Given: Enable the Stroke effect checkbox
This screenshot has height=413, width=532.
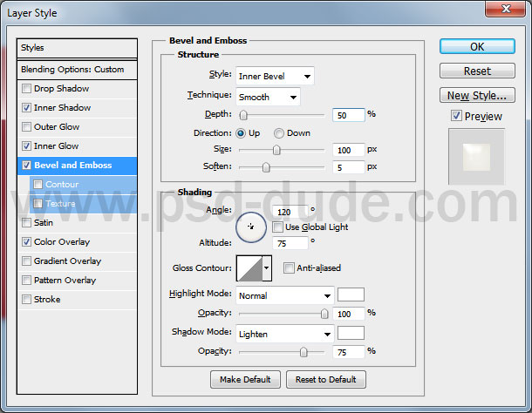Looking at the screenshot, I should [x=26, y=300].
